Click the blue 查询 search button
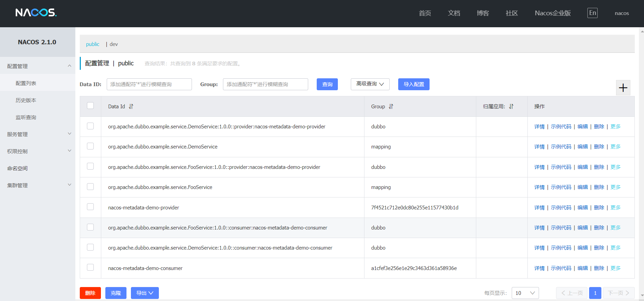 pos(327,84)
